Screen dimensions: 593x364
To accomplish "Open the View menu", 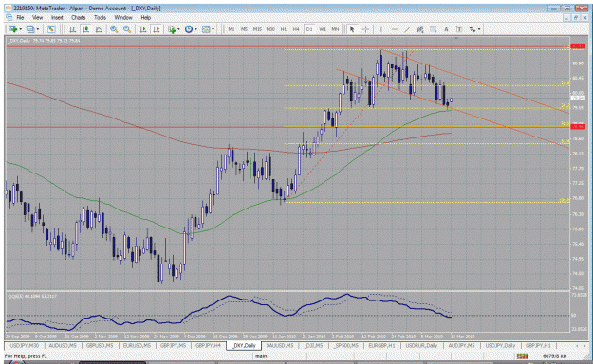I will pyautogui.click(x=37, y=17).
